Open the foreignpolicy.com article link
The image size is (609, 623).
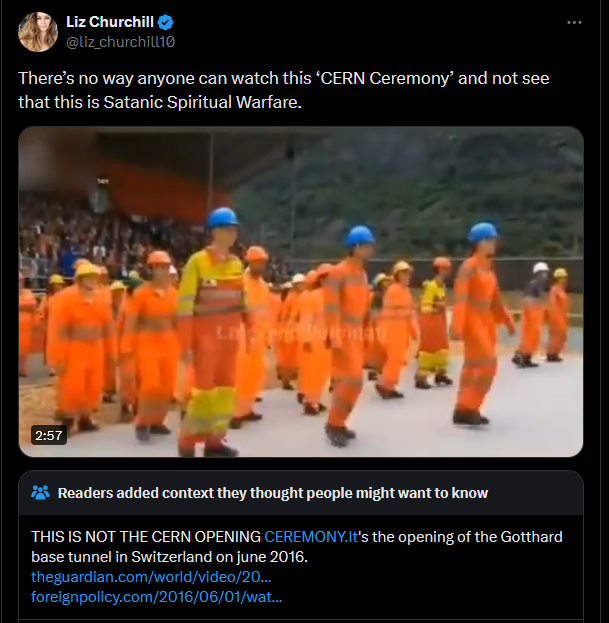coord(157,597)
